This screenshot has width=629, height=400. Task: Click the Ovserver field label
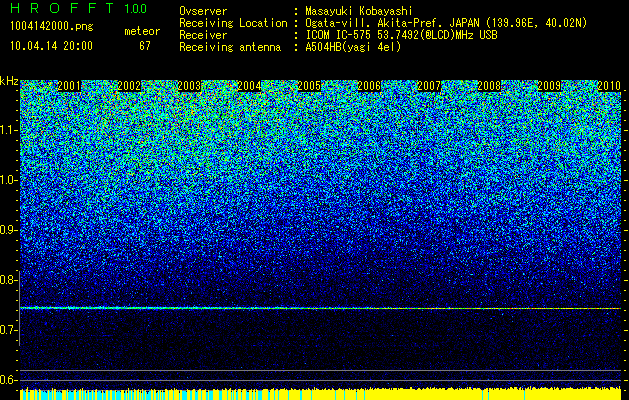click(x=203, y=11)
